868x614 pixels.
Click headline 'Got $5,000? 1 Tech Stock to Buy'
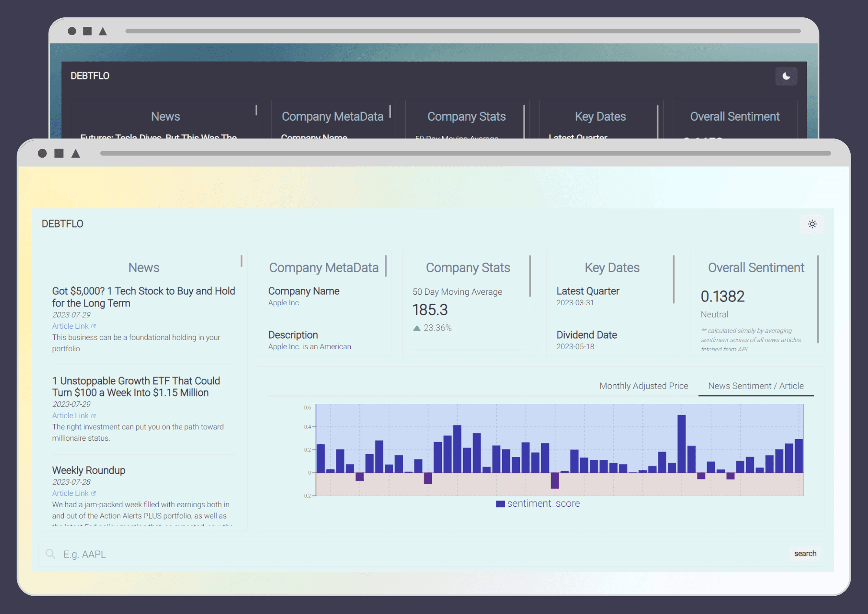coord(144,297)
